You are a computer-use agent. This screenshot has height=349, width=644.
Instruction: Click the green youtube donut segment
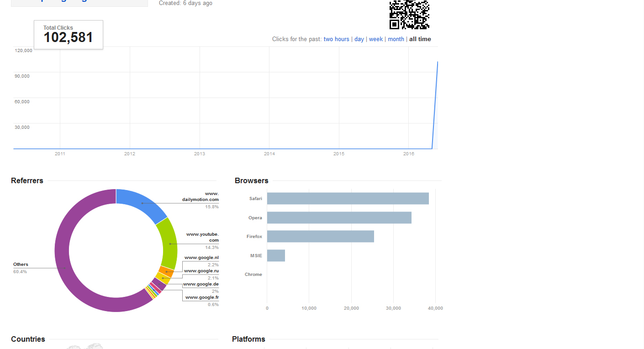pos(169,243)
